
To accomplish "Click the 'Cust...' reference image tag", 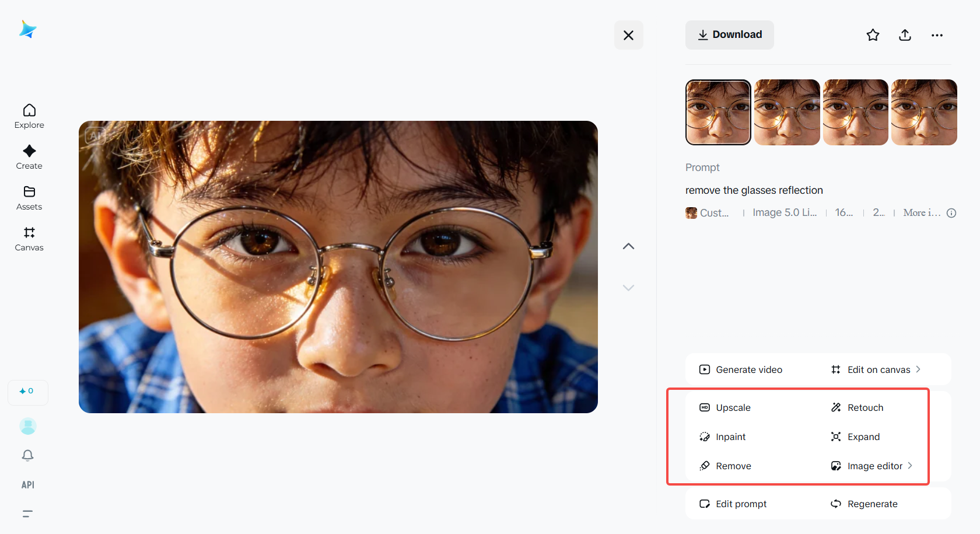I will coord(708,213).
